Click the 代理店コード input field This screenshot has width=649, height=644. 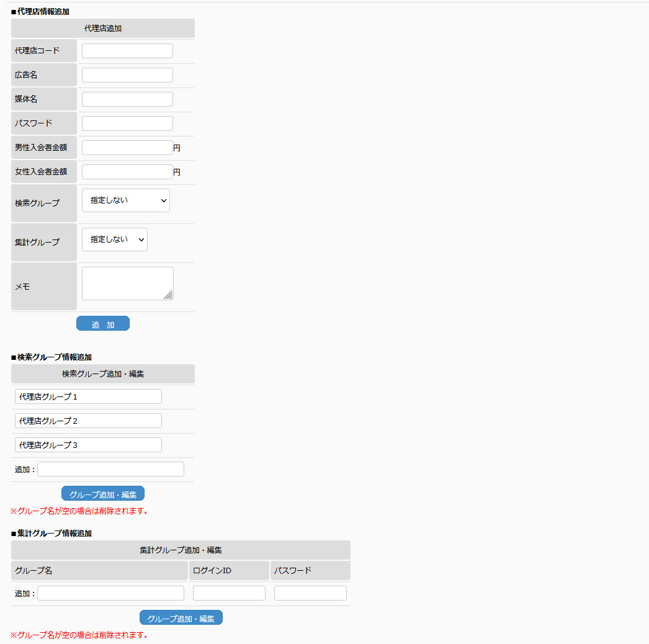(x=127, y=51)
